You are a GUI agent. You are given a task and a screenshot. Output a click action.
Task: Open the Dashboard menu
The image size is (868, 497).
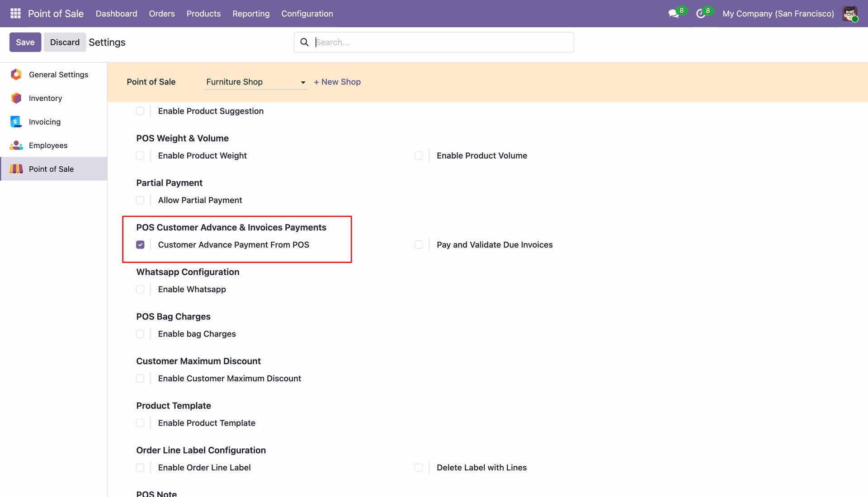pyautogui.click(x=116, y=14)
